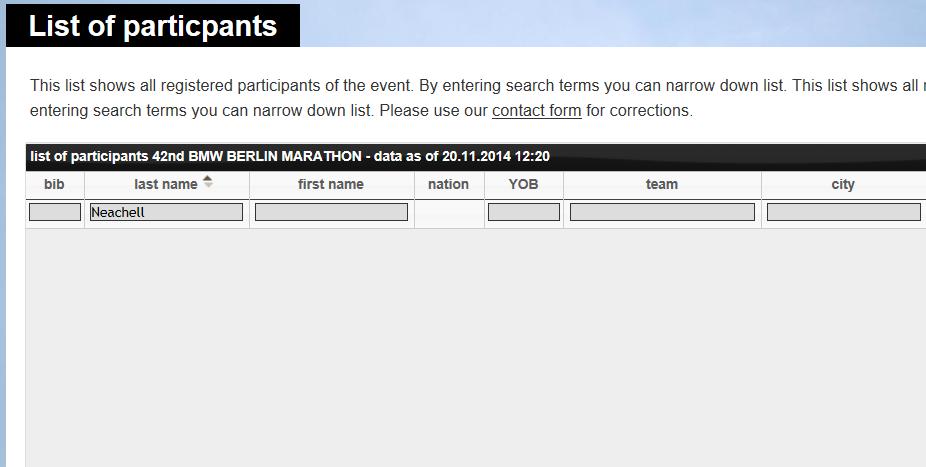This screenshot has width=926, height=467.
Task: Sort the table by bib column header
Action: click(54, 184)
